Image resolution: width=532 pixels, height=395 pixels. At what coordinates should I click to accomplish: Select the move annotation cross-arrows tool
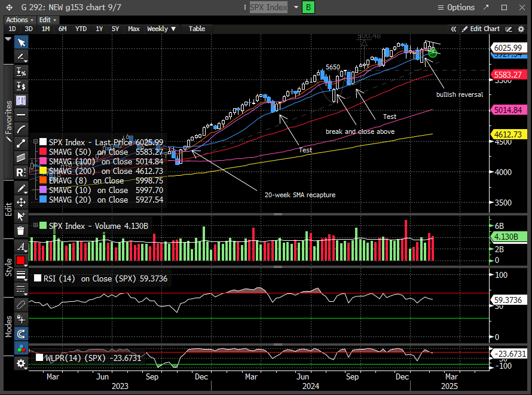(x=21, y=203)
